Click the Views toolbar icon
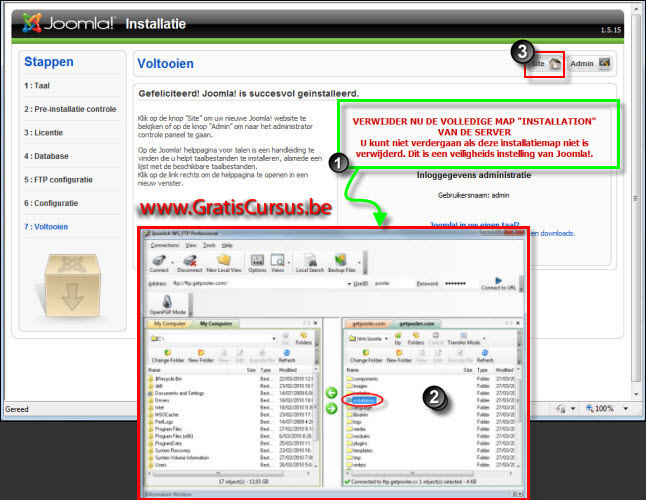This screenshot has width=646, height=500. click(x=277, y=263)
